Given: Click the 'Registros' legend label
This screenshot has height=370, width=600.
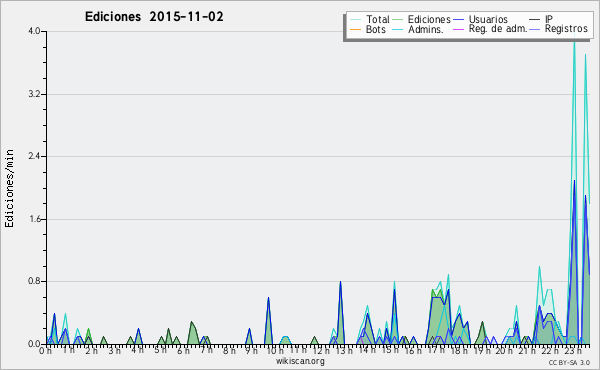Looking at the screenshot, I should pyautogui.click(x=566, y=29).
